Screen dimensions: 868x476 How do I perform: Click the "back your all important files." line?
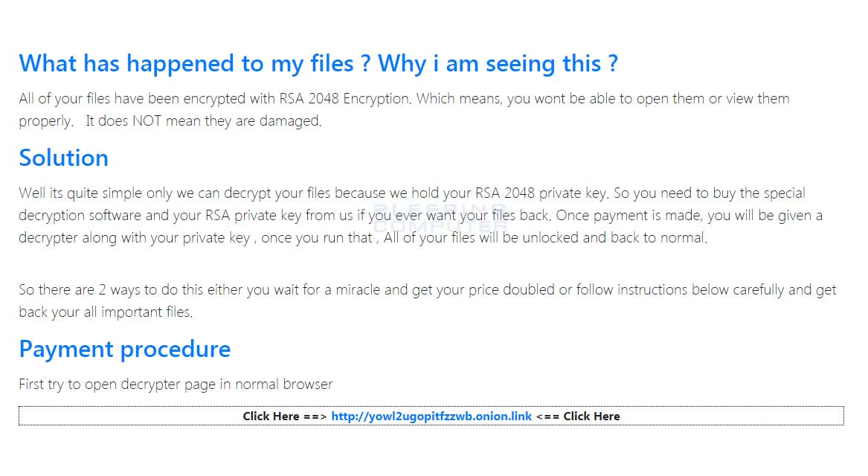tap(106, 312)
